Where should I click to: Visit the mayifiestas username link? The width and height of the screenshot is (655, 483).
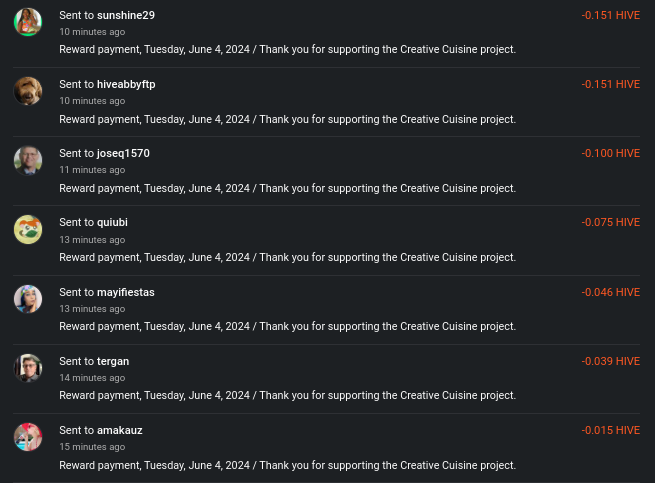pyautogui.click(x=126, y=292)
